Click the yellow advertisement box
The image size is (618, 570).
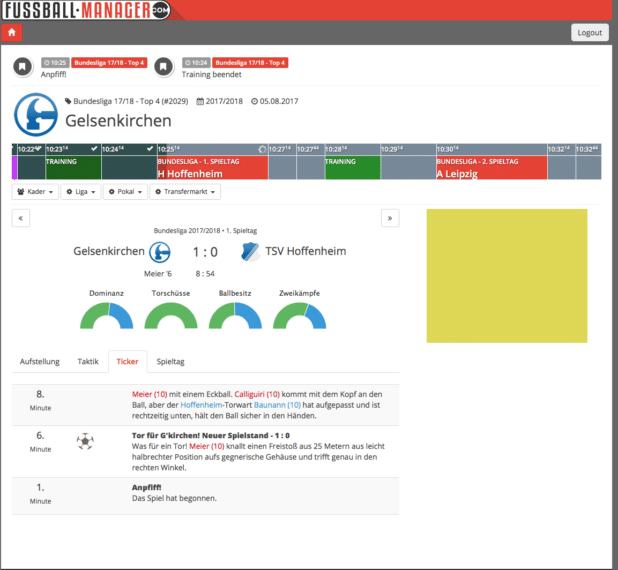pos(506,276)
